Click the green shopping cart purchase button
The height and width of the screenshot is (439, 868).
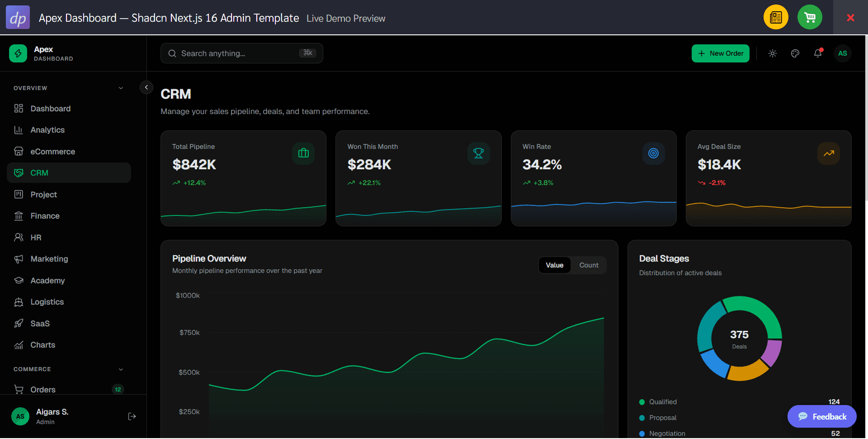810,17
